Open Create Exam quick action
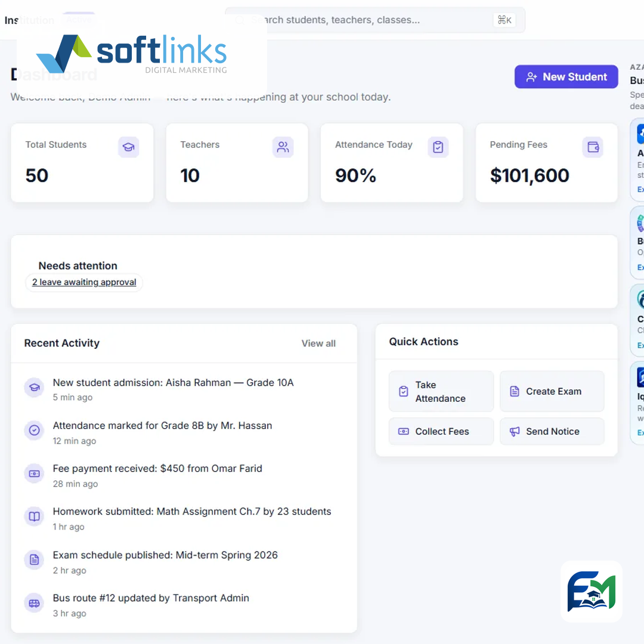The image size is (644, 644). coord(552,391)
